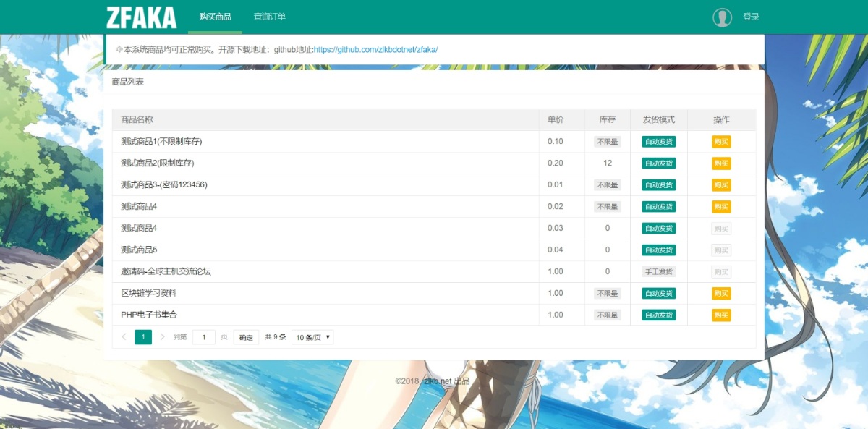
Task: Click the 手工发货 badge for 邀请码-全球主机交流论坛
Action: tap(657, 271)
